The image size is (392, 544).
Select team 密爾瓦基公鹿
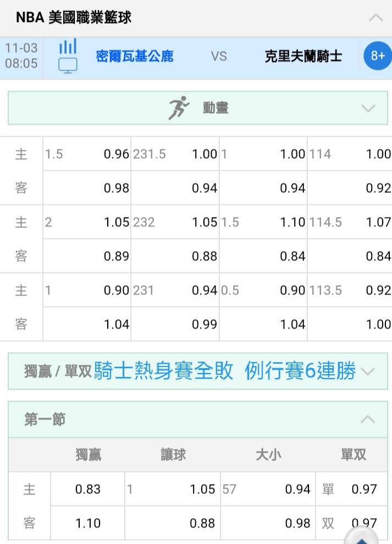(134, 56)
